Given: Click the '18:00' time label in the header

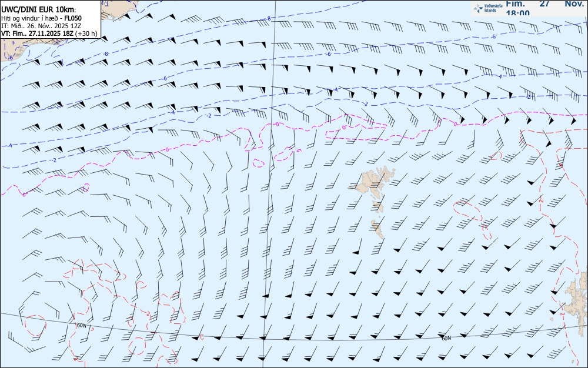Looking at the screenshot, I should click(517, 13).
